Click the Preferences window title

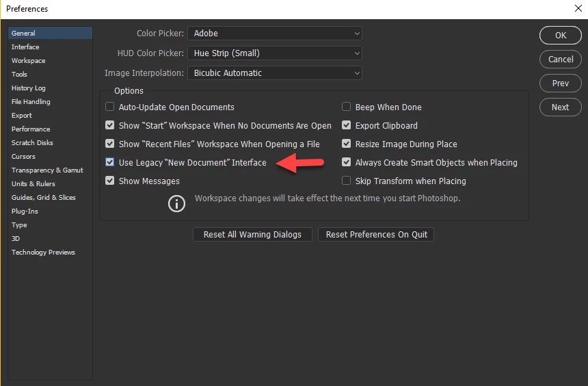pos(27,9)
